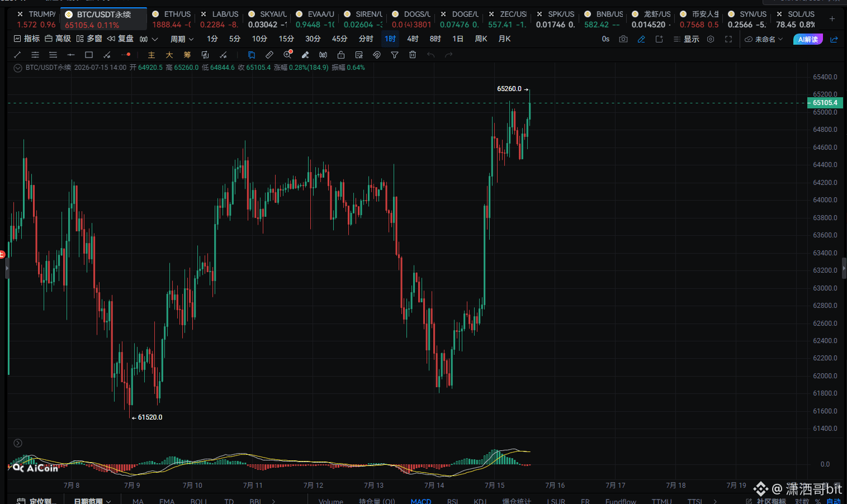Open the candlestick chart type dropdown

[149, 39]
